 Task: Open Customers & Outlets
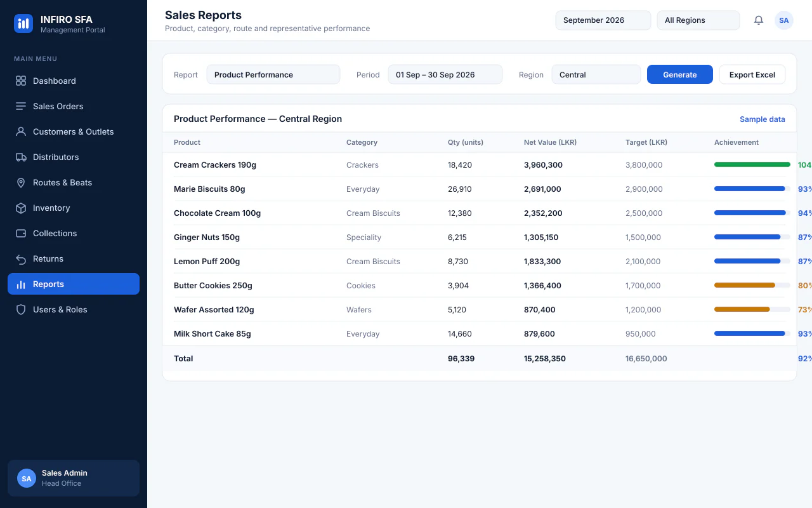click(74, 131)
